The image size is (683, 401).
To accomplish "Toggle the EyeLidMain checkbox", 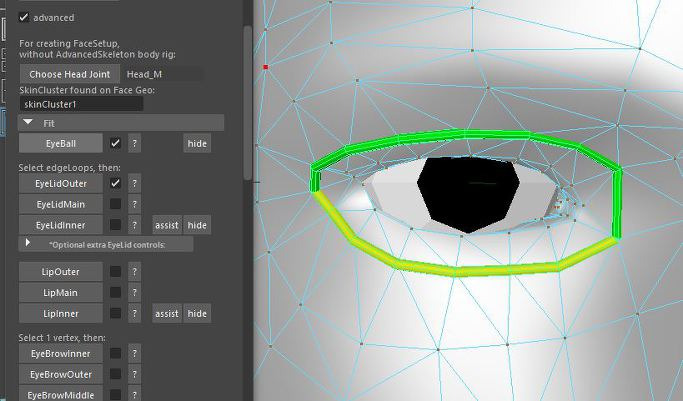I will pos(115,204).
